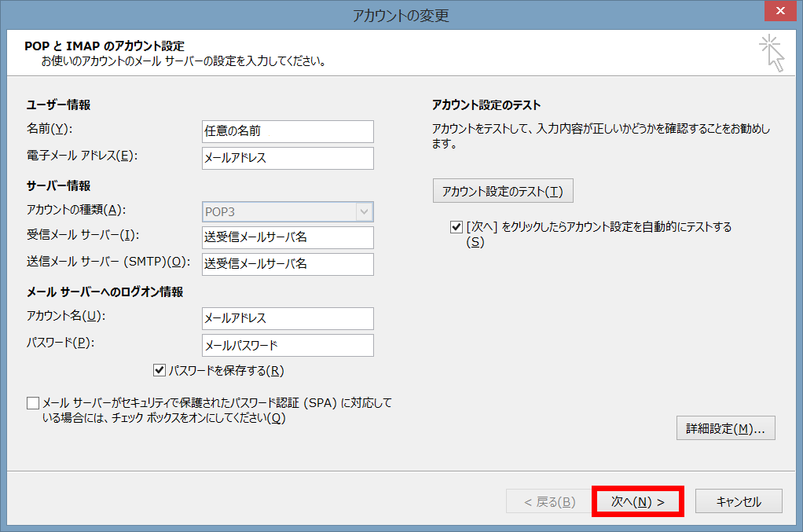Click the cursor sparkle icon in header
The height and width of the screenshot is (532, 803).
[772, 53]
